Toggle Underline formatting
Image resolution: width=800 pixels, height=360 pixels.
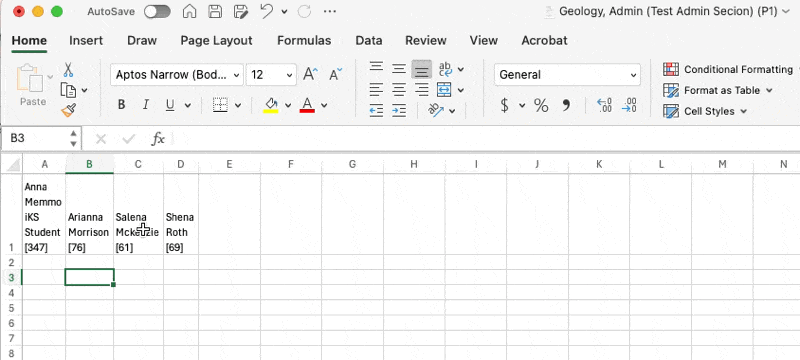170,105
